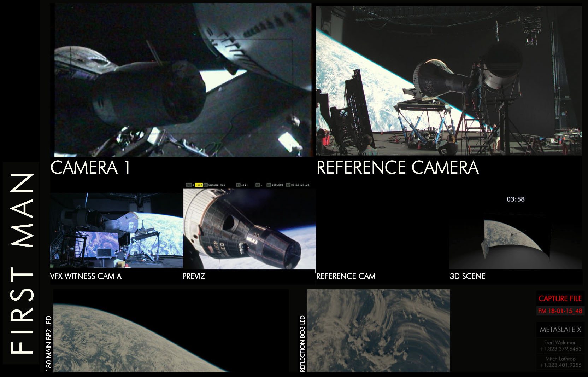
Task: Select the Camera 1 video feed
Action: point(183,80)
